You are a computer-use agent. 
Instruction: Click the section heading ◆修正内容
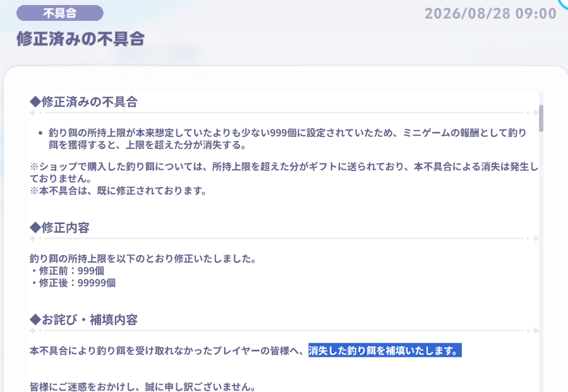pyautogui.click(x=60, y=228)
